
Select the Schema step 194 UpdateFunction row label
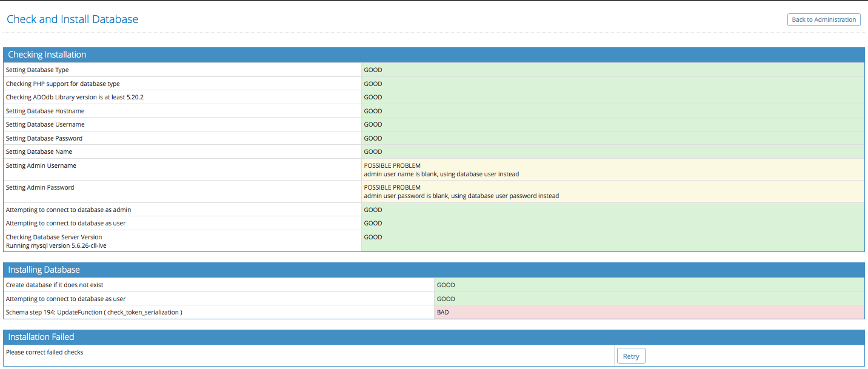coord(94,313)
